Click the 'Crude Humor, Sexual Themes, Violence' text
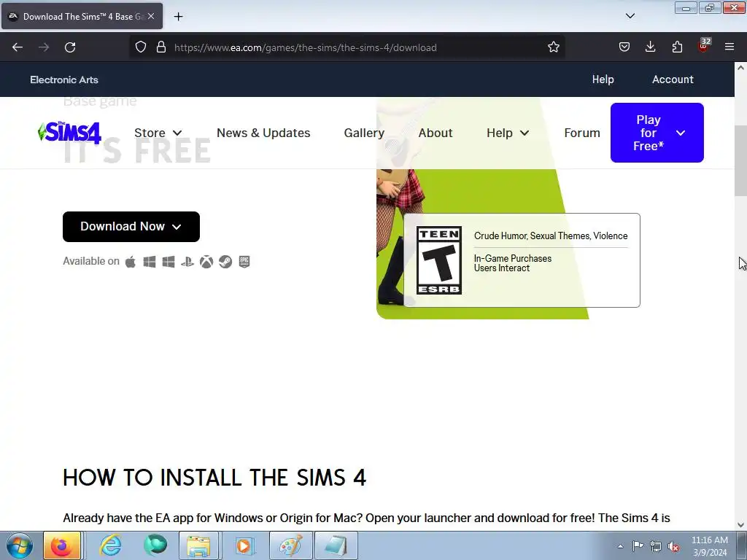The image size is (747, 560). coord(551,236)
